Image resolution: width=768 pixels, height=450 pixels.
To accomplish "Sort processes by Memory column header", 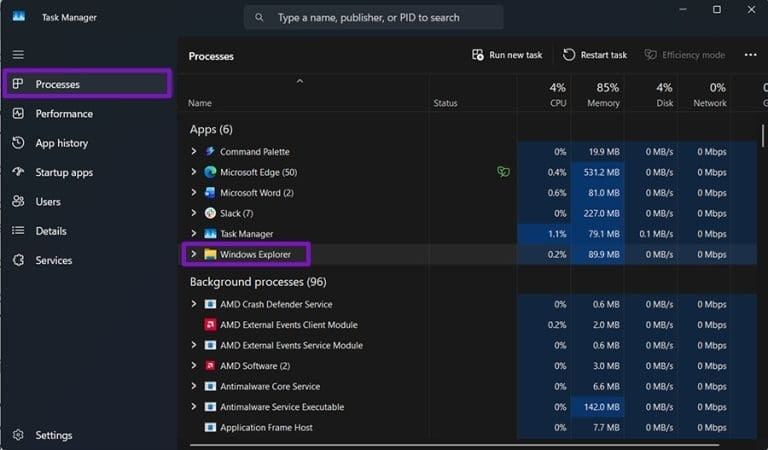I will point(598,95).
